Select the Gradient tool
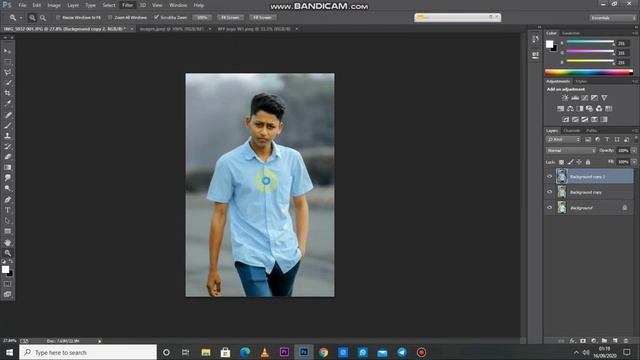The height and width of the screenshot is (360, 640). coord(7,168)
